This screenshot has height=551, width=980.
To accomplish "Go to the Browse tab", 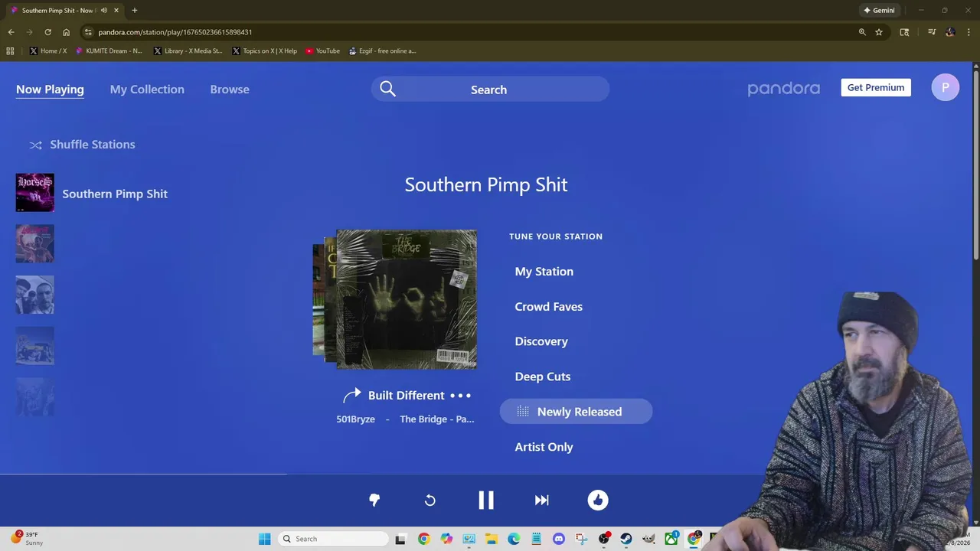I will tap(230, 90).
